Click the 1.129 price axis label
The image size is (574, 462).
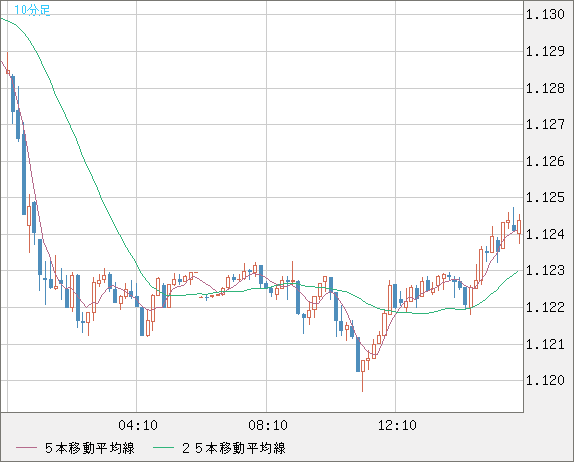pyautogui.click(x=545, y=51)
